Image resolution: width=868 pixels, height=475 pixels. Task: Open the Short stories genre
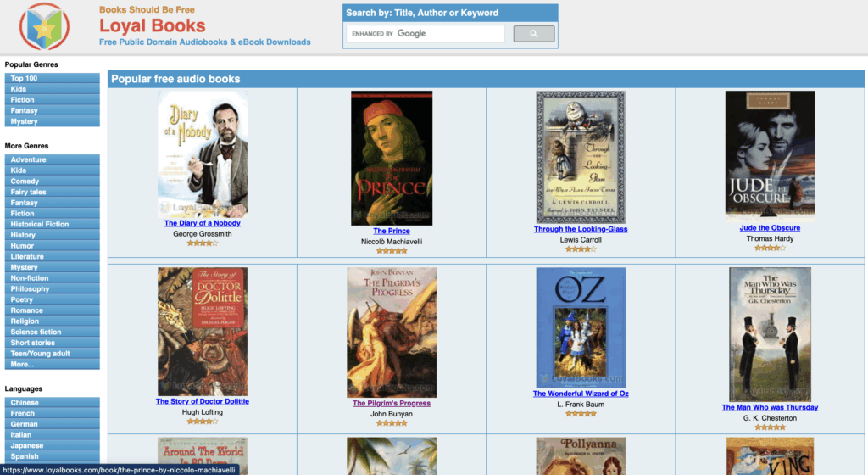52,343
